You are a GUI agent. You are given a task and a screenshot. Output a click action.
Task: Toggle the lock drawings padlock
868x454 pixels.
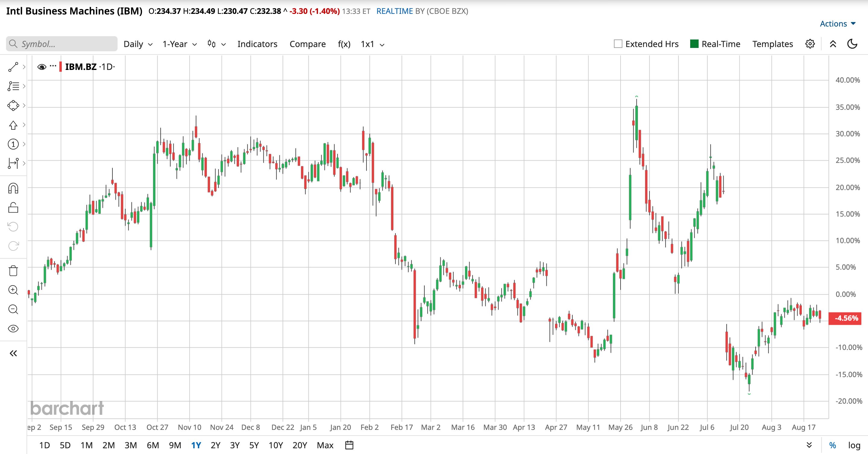13,208
